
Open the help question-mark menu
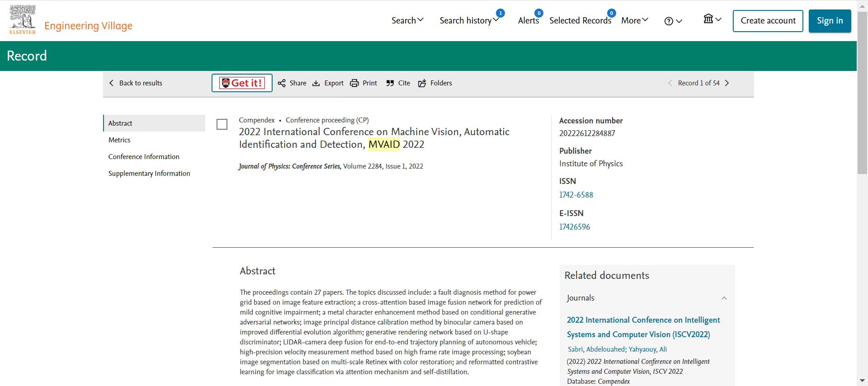[x=673, y=21]
